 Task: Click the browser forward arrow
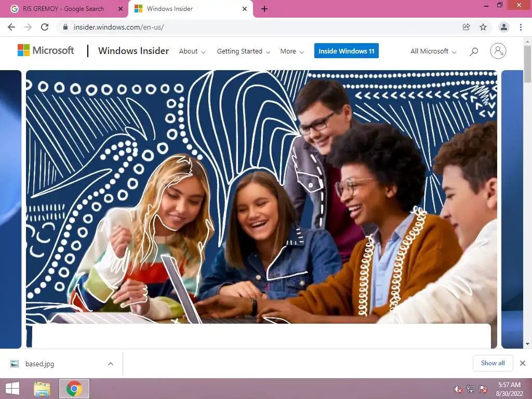tap(28, 27)
